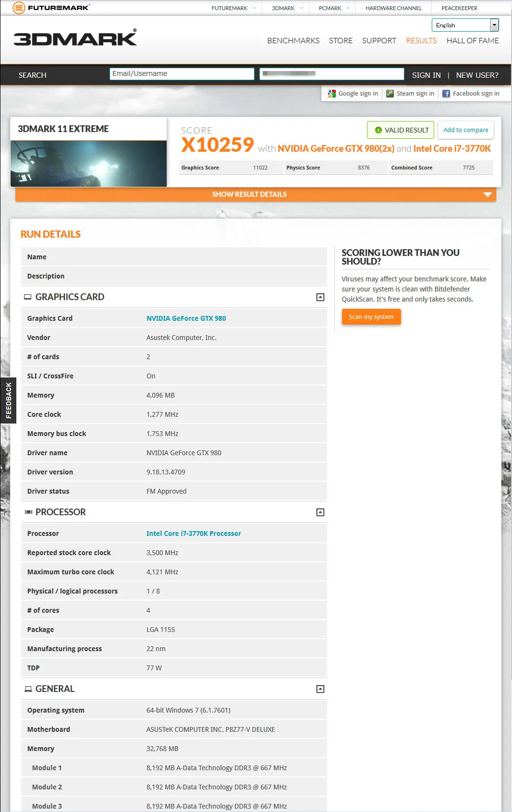Click core clock value 1,277 MHz
The height and width of the screenshot is (812, 512).
pos(162,414)
